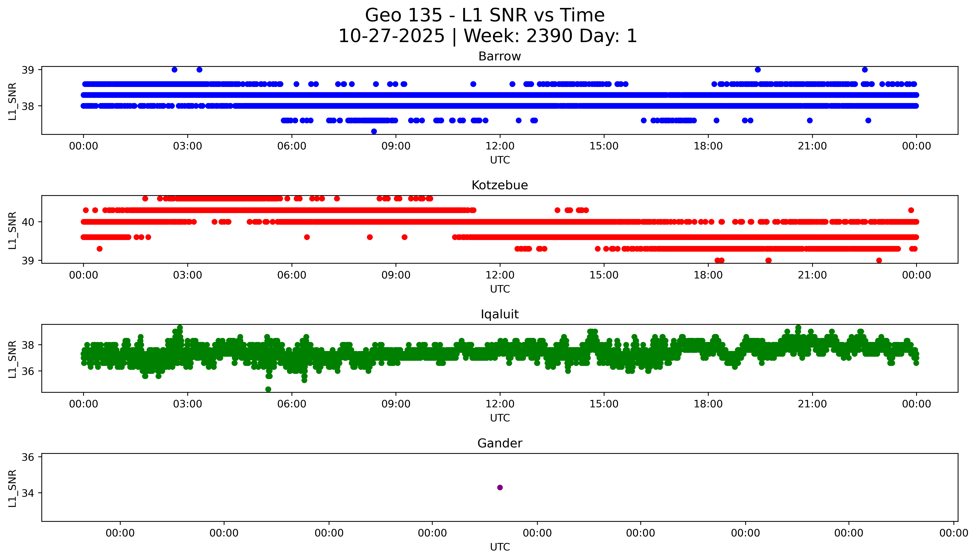Click the 36 y-axis label on Iqaluit plot

(28, 371)
